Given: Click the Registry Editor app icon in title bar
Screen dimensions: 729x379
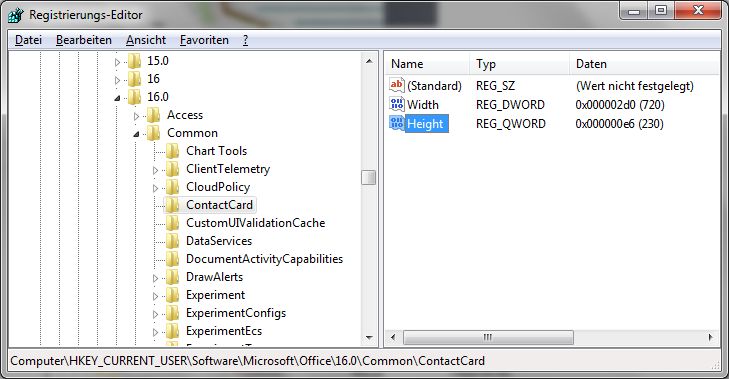Looking at the screenshot, I should (16, 15).
